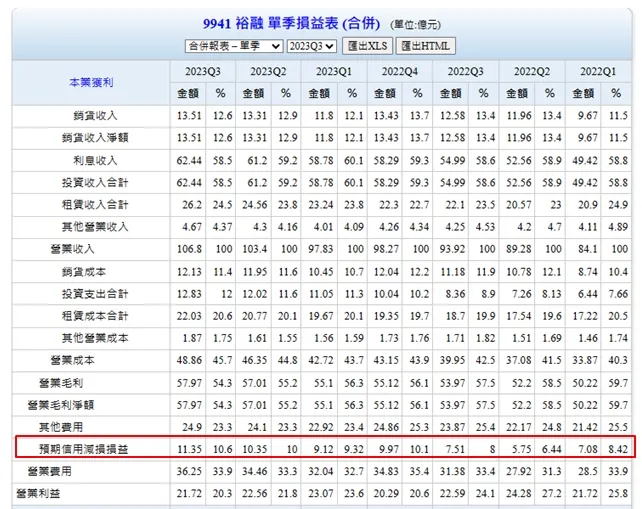Click 2022Q2 預期信用減損損益 amount 5.75

pyautogui.click(x=521, y=450)
